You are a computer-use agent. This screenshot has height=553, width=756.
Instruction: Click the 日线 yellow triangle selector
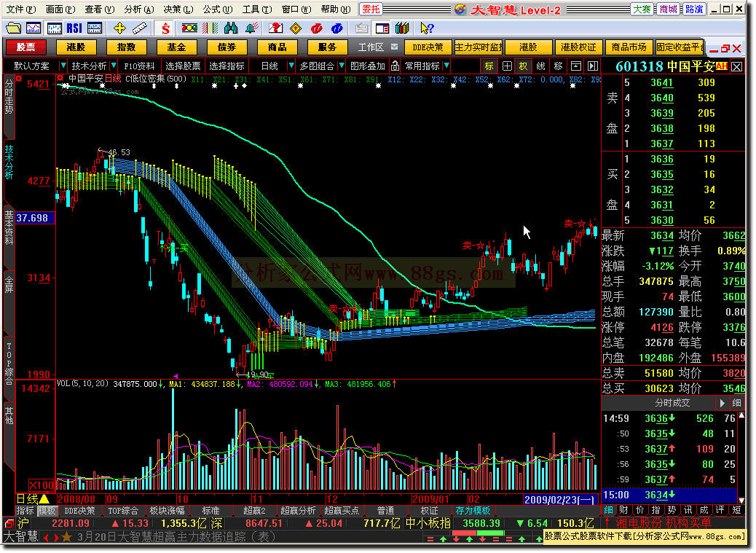click(44, 500)
